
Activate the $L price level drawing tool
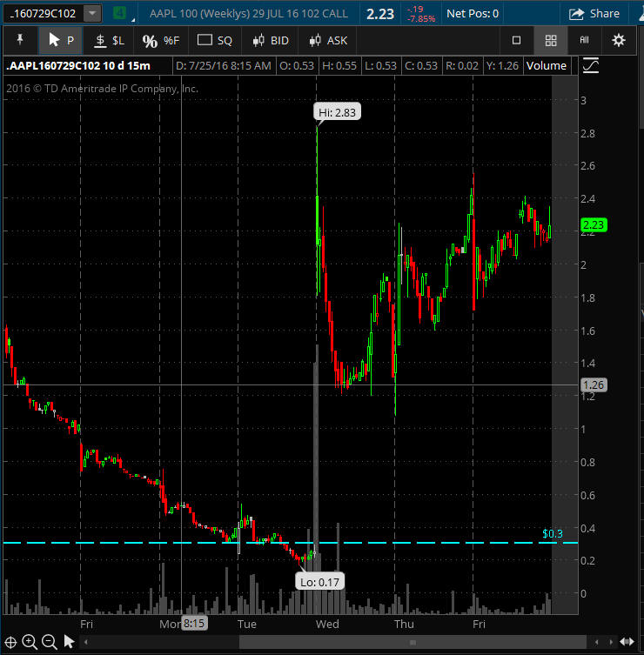(110, 41)
